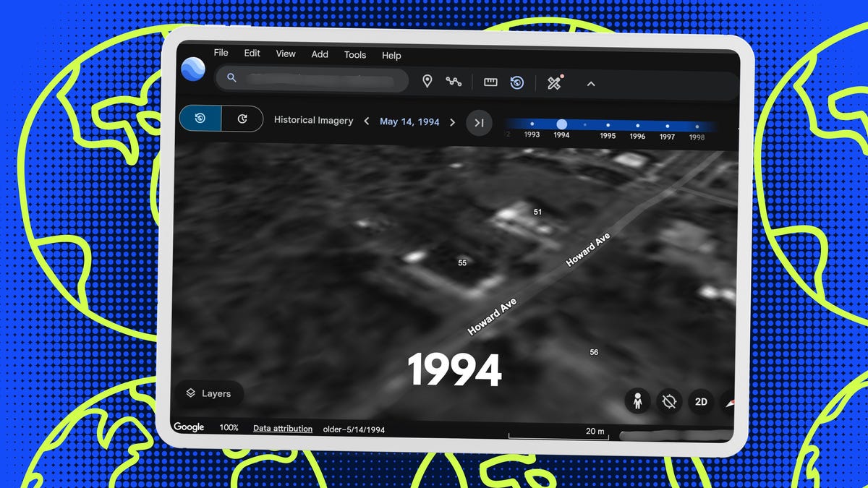Open the Layers panel button

pyautogui.click(x=209, y=393)
